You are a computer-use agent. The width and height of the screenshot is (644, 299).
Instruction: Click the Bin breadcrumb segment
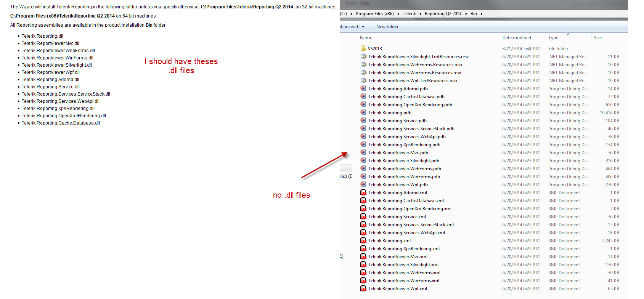474,14
